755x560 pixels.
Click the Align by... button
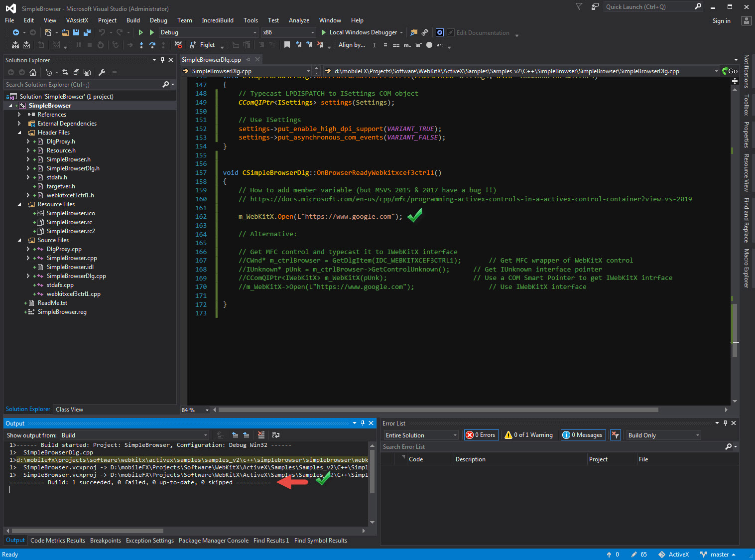click(352, 45)
